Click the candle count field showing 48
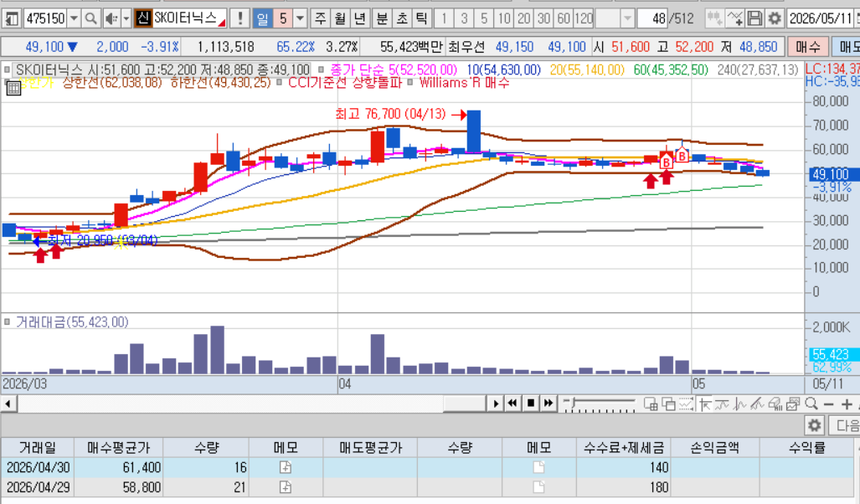Image resolution: width=860 pixels, height=504 pixels. point(652,18)
